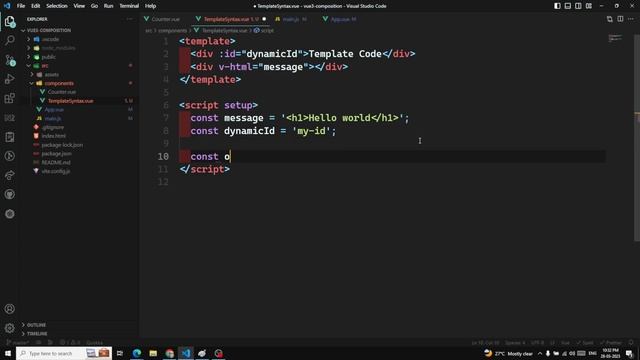This screenshot has height=360, width=640.
Task: Open index.html in the explorer tree
Action: 53,136
